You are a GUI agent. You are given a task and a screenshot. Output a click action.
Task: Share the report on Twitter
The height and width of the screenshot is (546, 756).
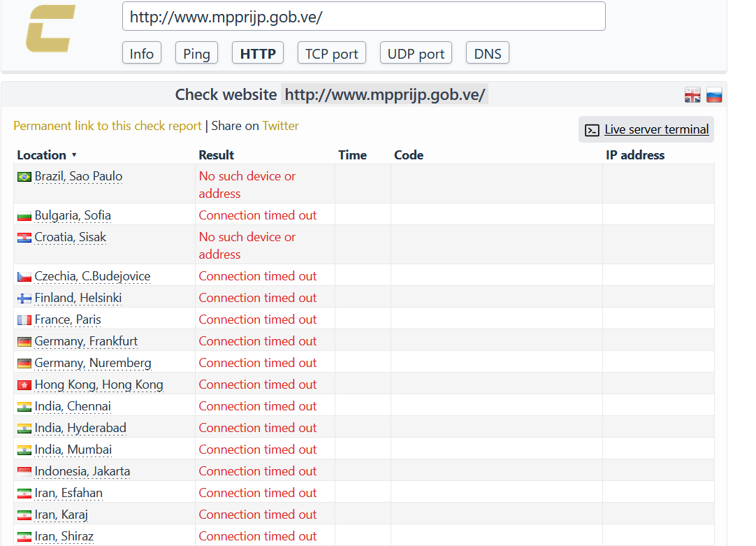pyautogui.click(x=281, y=126)
